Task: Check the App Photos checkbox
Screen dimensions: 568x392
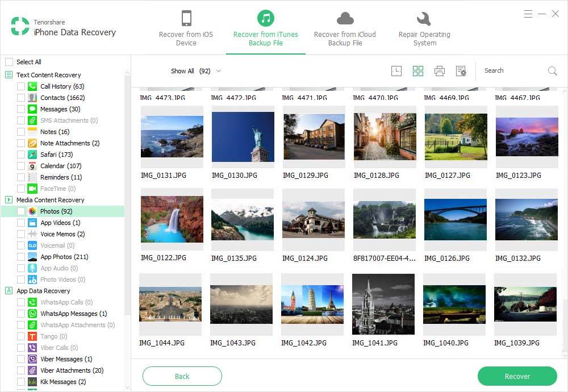Action: point(21,256)
